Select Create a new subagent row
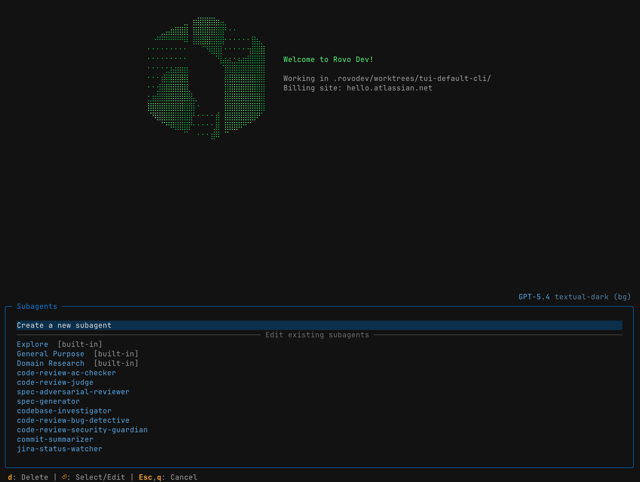The height and width of the screenshot is (482, 640). [x=319, y=325]
